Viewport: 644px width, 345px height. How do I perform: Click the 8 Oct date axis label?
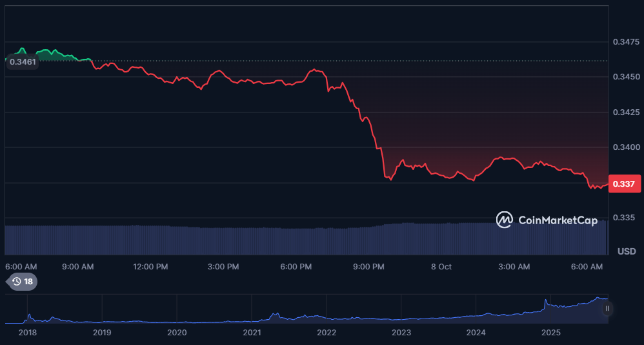click(441, 267)
